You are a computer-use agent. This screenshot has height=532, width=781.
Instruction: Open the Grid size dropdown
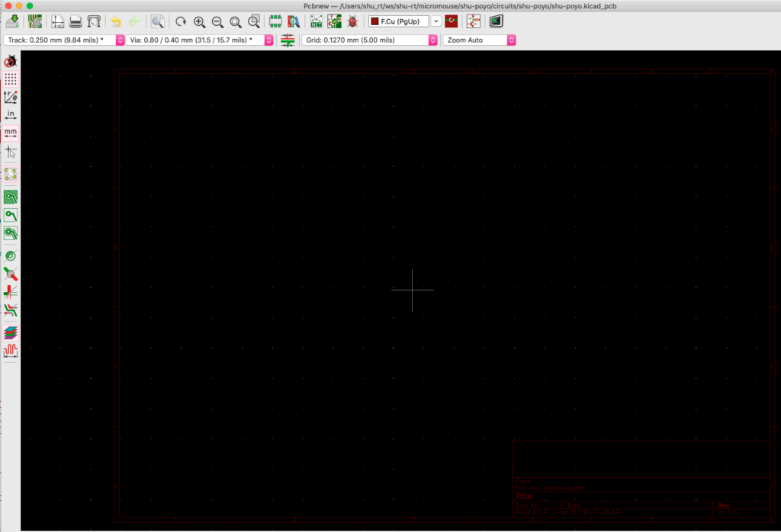[x=369, y=40]
